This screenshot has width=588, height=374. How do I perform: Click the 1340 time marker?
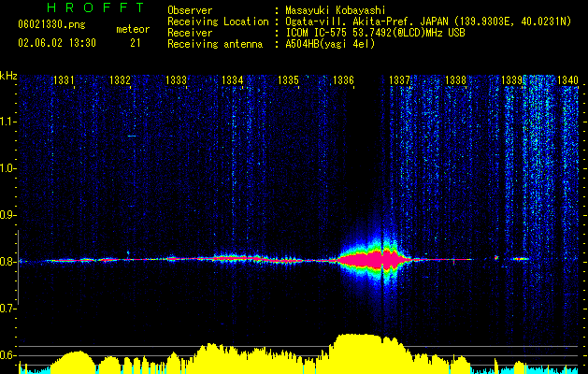[567, 79]
